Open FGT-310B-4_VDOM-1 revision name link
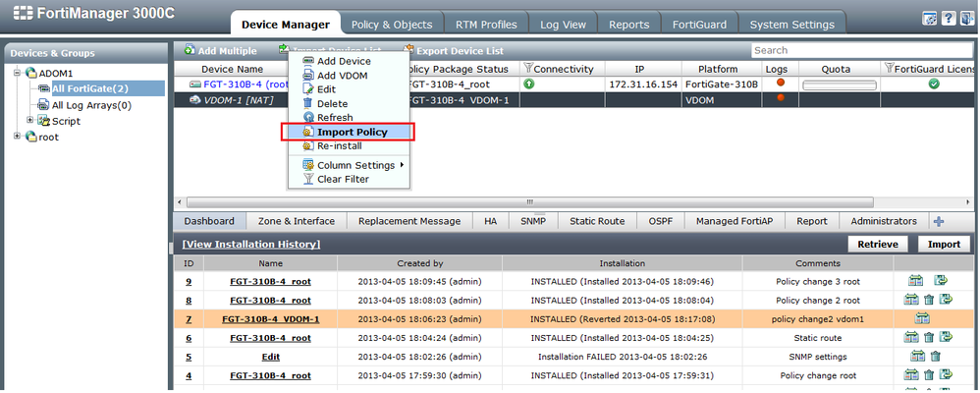The image size is (980, 393). click(271, 319)
